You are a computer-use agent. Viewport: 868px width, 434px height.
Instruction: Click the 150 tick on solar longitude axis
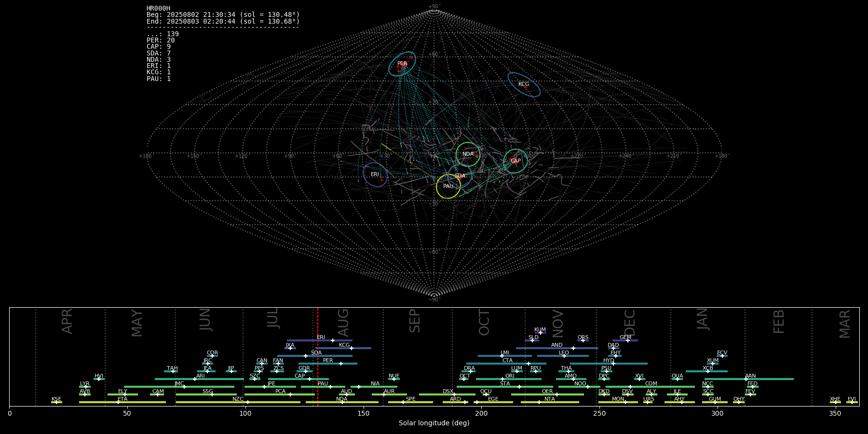coord(363,414)
